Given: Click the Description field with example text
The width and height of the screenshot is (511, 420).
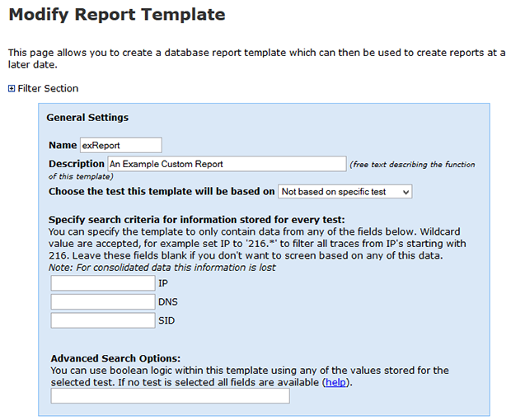Looking at the screenshot, I should pyautogui.click(x=227, y=164).
